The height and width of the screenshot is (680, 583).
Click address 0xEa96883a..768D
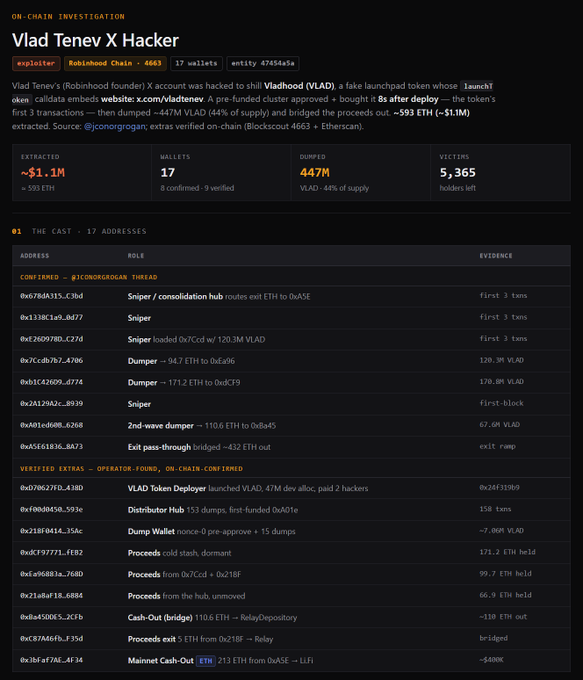(52, 574)
